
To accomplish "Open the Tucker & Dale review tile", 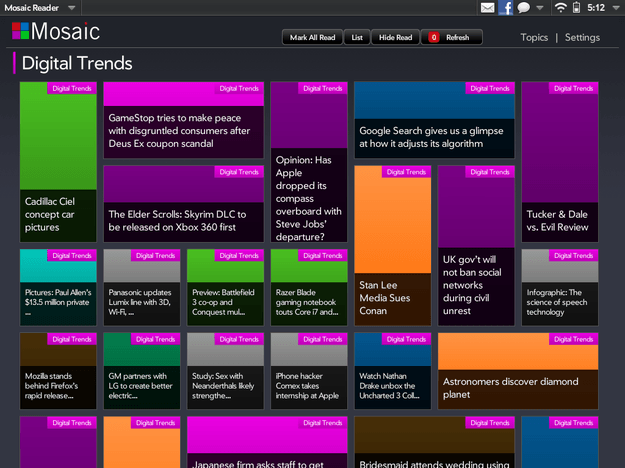I will tap(560, 162).
